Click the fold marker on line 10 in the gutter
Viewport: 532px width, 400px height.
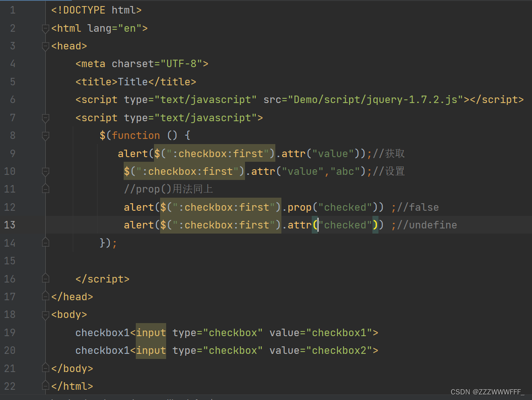point(45,171)
